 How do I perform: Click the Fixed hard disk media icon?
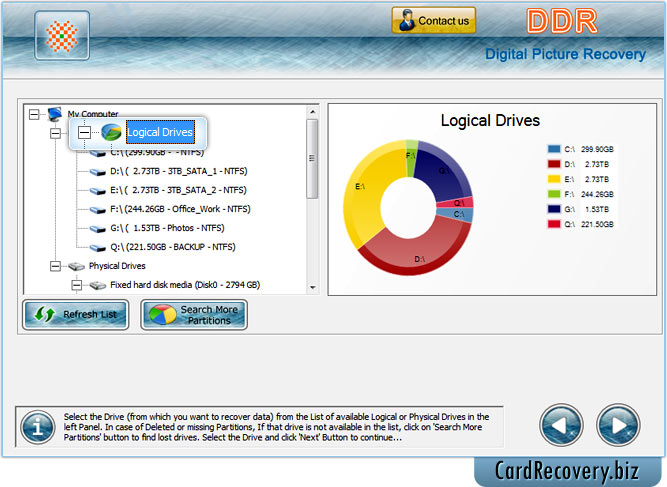click(98, 285)
